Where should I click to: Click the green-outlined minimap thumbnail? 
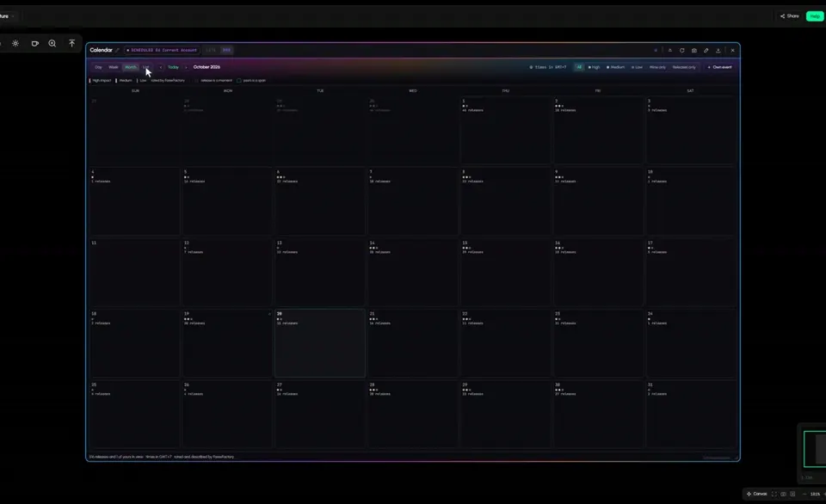tap(815, 449)
